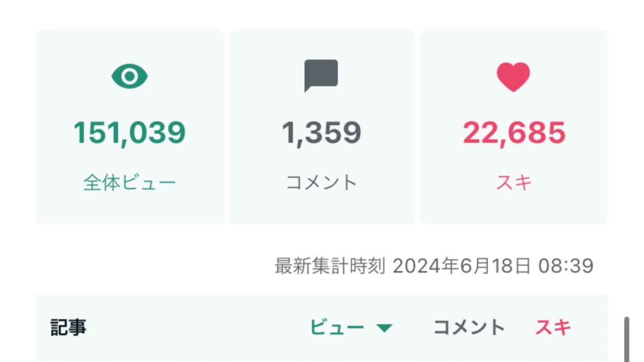
Task: Click the page scrollbar thumb
Action: point(626,339)
